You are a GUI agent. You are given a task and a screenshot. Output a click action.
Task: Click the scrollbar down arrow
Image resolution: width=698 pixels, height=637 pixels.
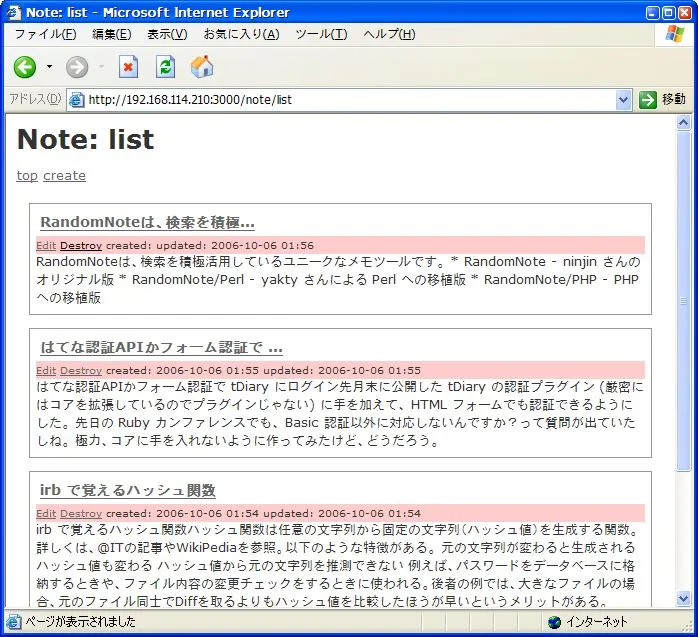pyautogui.click(x=683, y=598)
